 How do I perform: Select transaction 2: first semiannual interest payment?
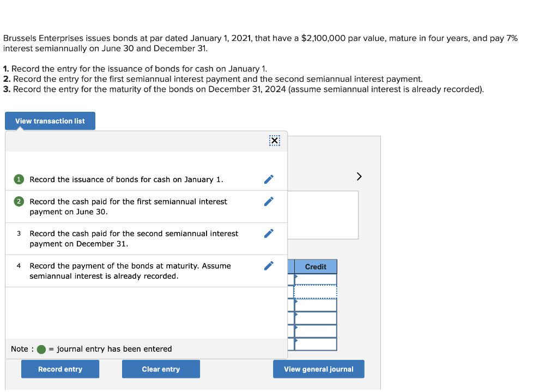point(146,207)
